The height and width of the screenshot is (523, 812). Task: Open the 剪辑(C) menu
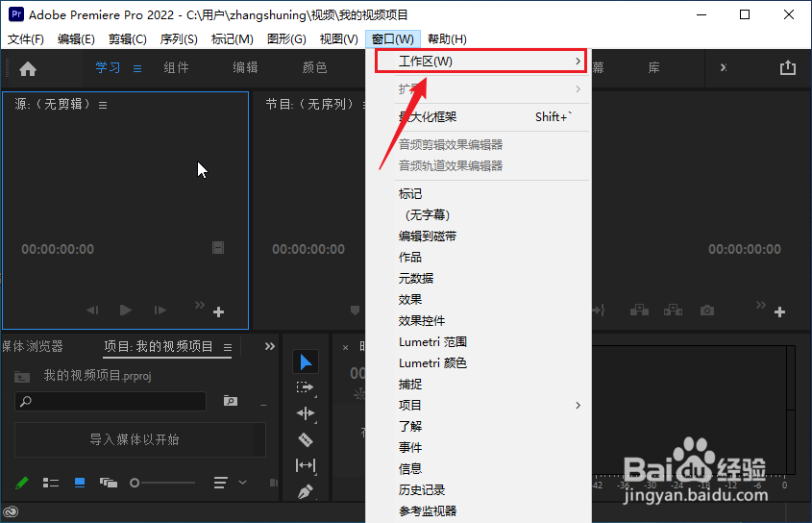point(128,38)
